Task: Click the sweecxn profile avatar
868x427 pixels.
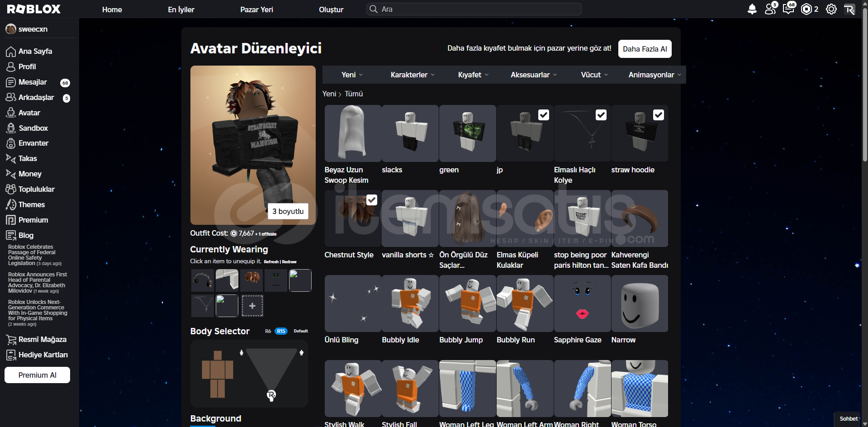Action: pyautogui.click(x=11, y=29)
